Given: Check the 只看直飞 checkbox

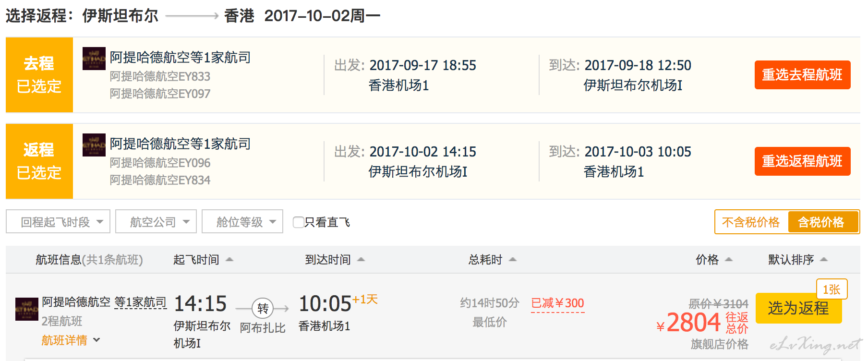Looking at the screenshot, I should [x=298, y=222].
